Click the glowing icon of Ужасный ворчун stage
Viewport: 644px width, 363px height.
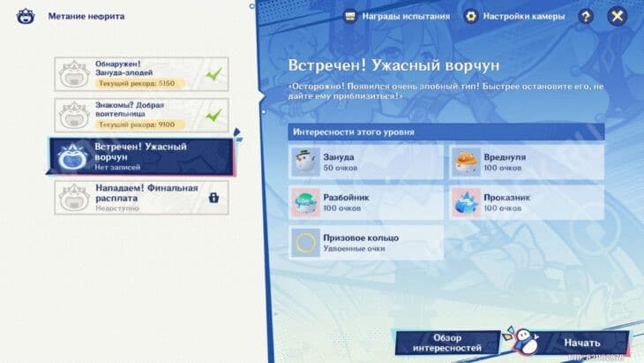pos(72,157)
